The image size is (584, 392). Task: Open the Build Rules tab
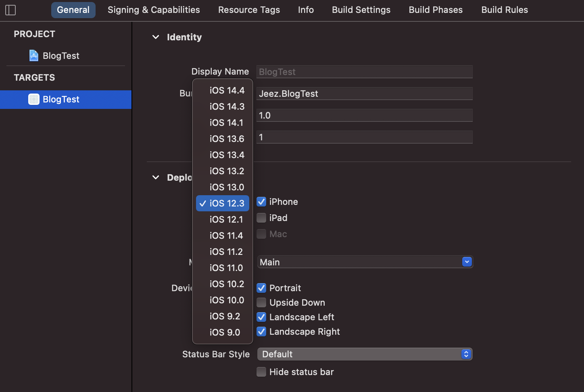point(505,10)
